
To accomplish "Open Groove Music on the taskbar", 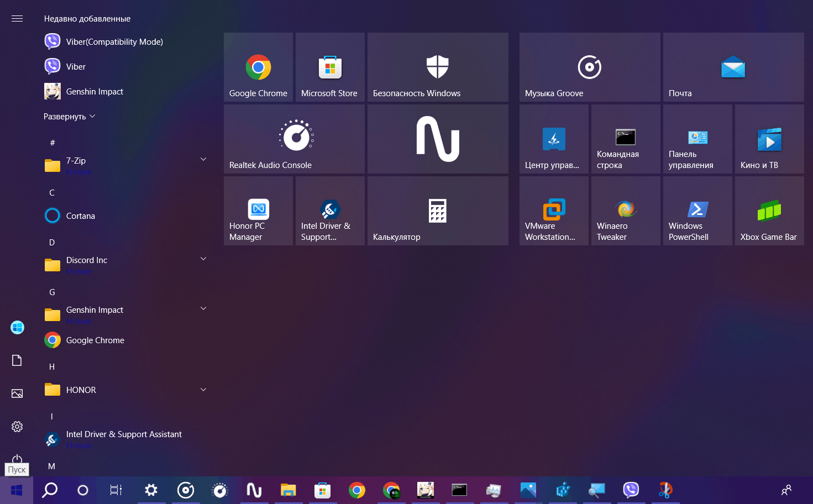I will [185, 490].
